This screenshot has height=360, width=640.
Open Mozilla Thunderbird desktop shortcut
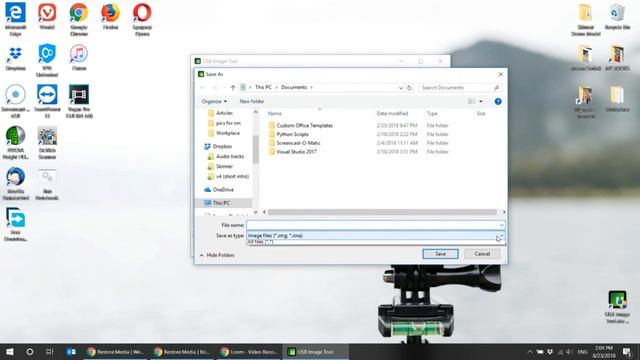point(16,183)
